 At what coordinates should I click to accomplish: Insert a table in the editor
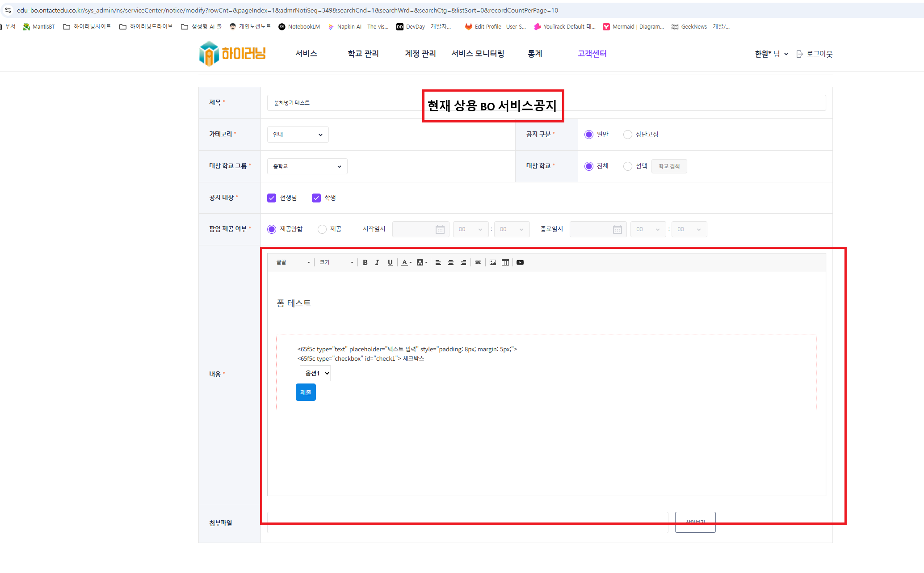(505, 262)
